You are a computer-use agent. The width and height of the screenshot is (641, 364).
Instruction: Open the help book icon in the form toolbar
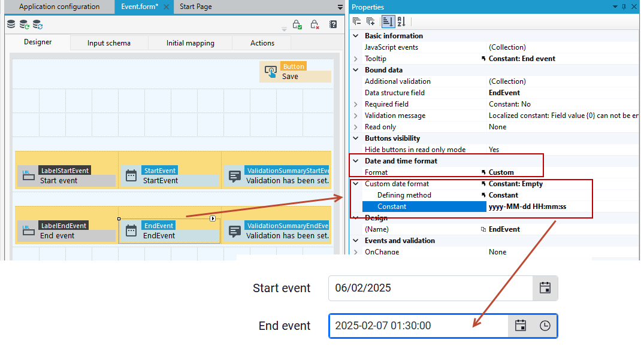333,25
